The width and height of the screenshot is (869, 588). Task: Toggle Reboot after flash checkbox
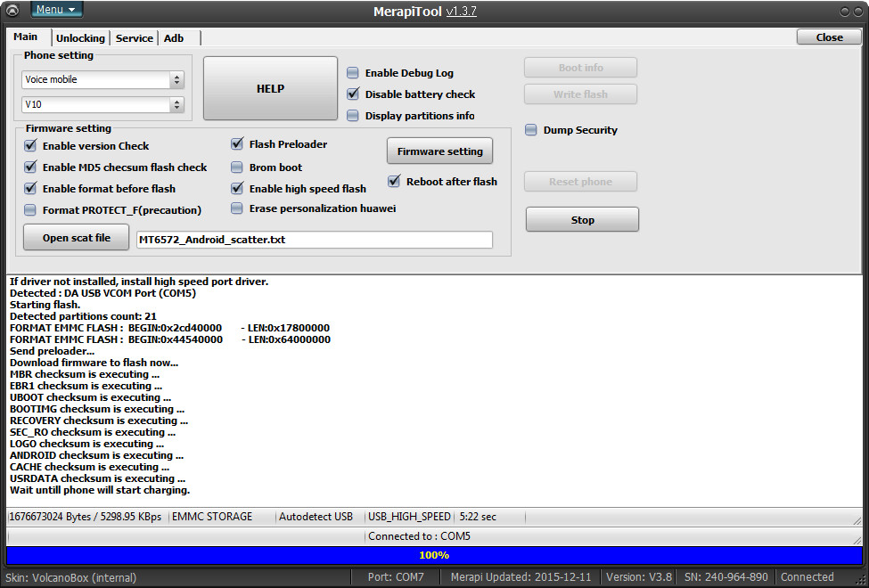[x=394, y=182]
